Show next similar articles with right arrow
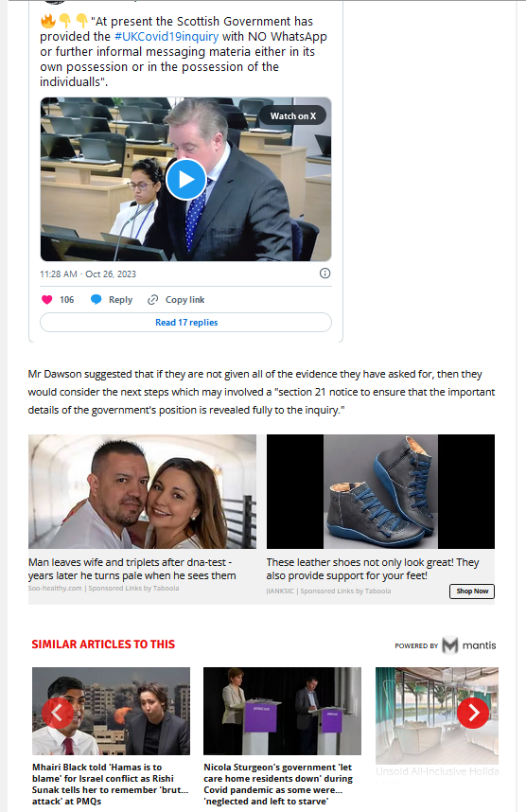This screenshot has width=526, height=812. tap(473, 713)
